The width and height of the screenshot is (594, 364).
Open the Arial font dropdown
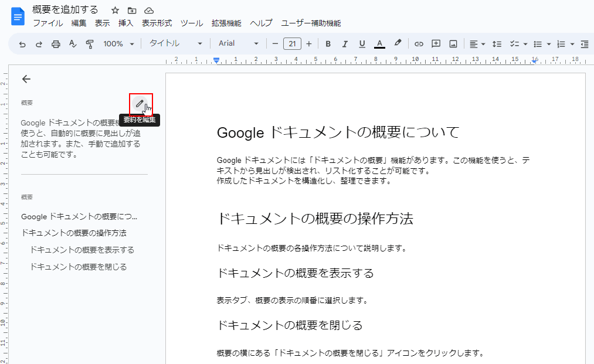(239, 43)
